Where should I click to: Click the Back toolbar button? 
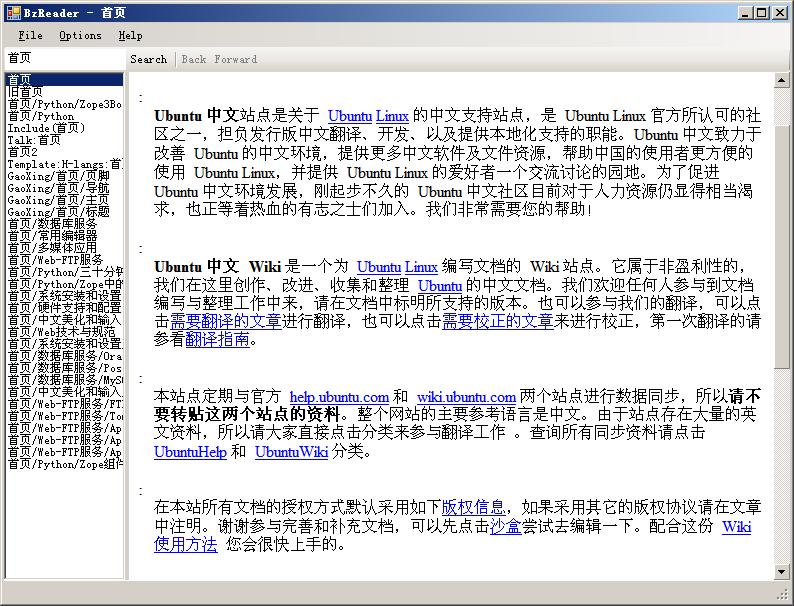point(193,59)
